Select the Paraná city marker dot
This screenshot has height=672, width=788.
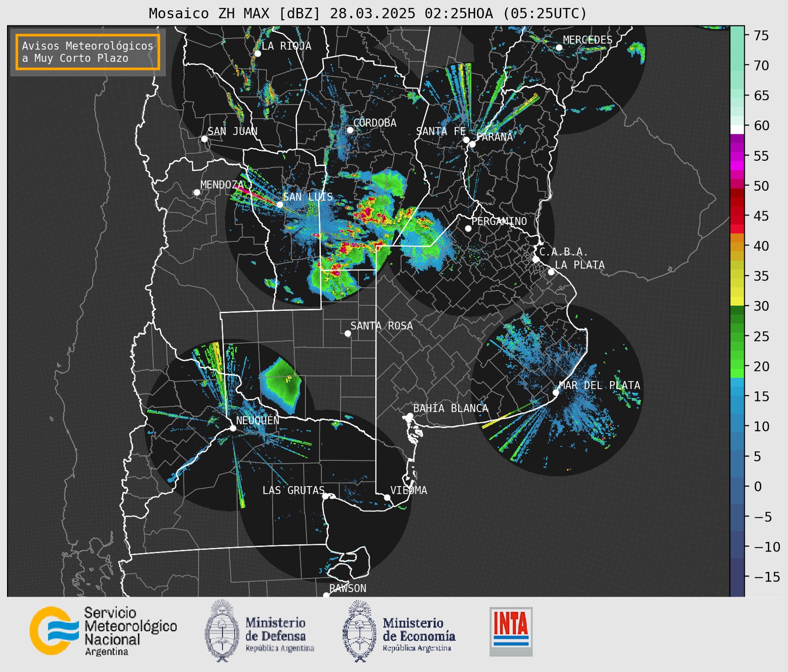[x=472, y=144]
